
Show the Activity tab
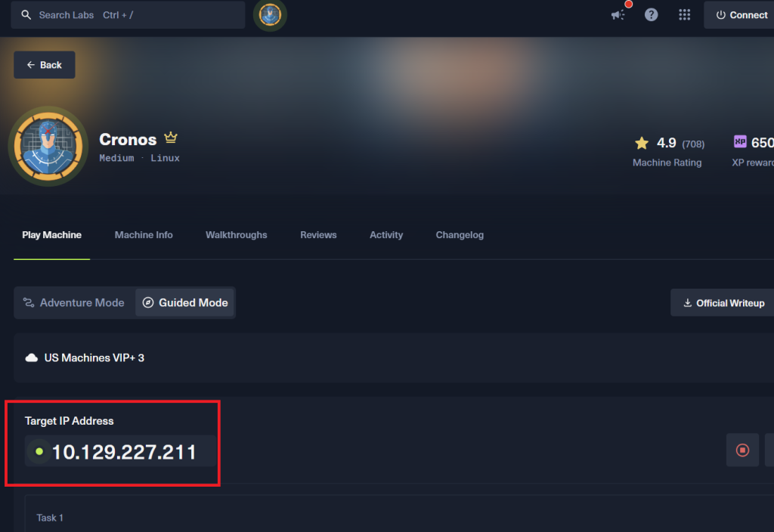386,235
